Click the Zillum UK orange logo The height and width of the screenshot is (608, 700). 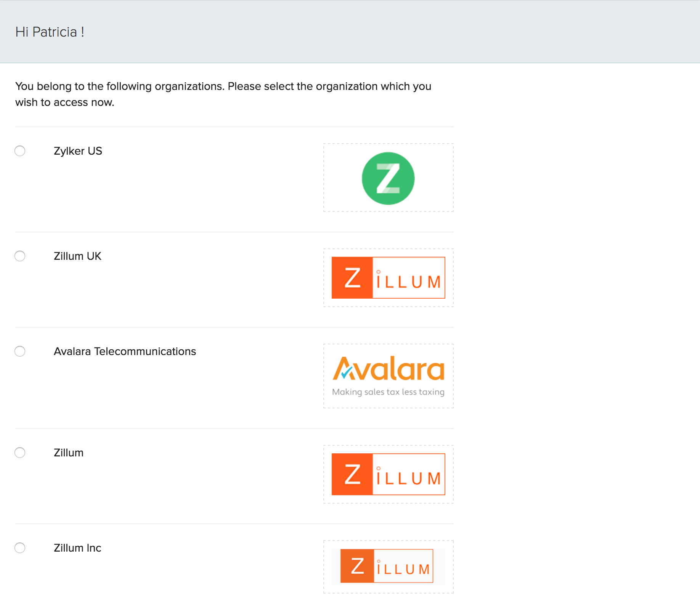[x=388, y=277]
